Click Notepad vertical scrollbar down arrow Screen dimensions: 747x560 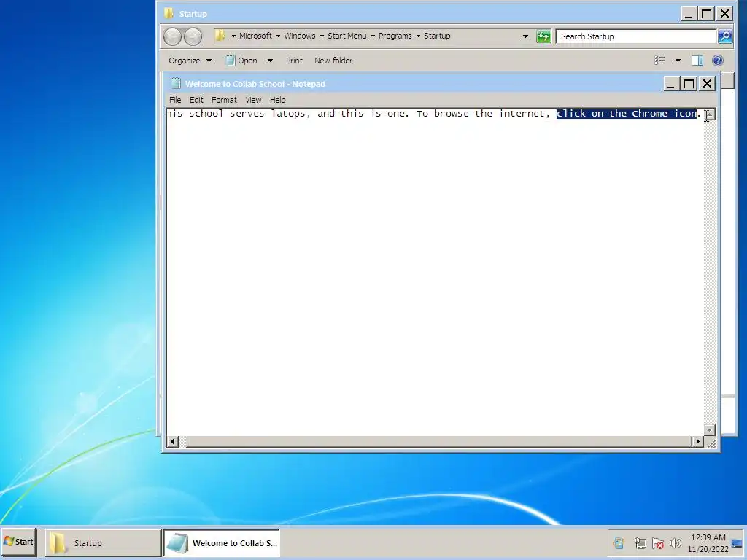(x=710, y=430)
